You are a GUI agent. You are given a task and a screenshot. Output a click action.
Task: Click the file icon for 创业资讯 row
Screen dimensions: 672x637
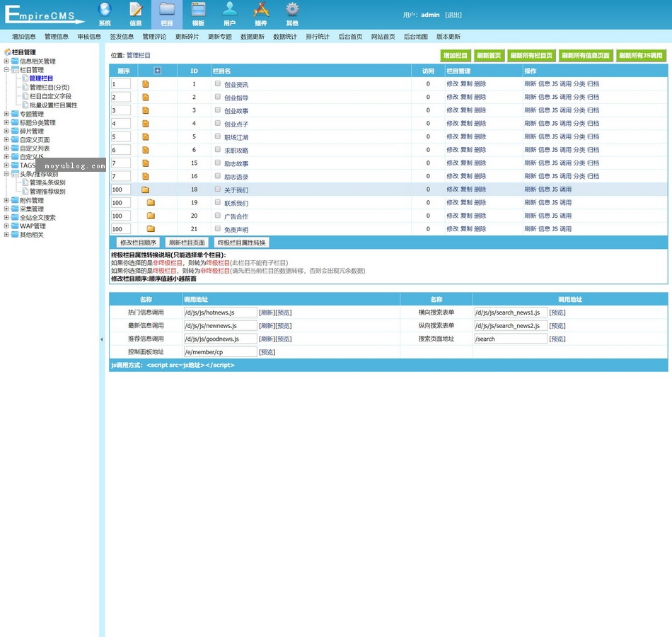(x=146, y=84)
